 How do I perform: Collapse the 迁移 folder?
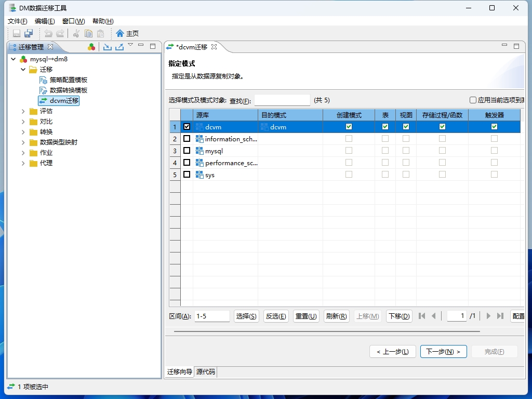[x=23, y=69]
